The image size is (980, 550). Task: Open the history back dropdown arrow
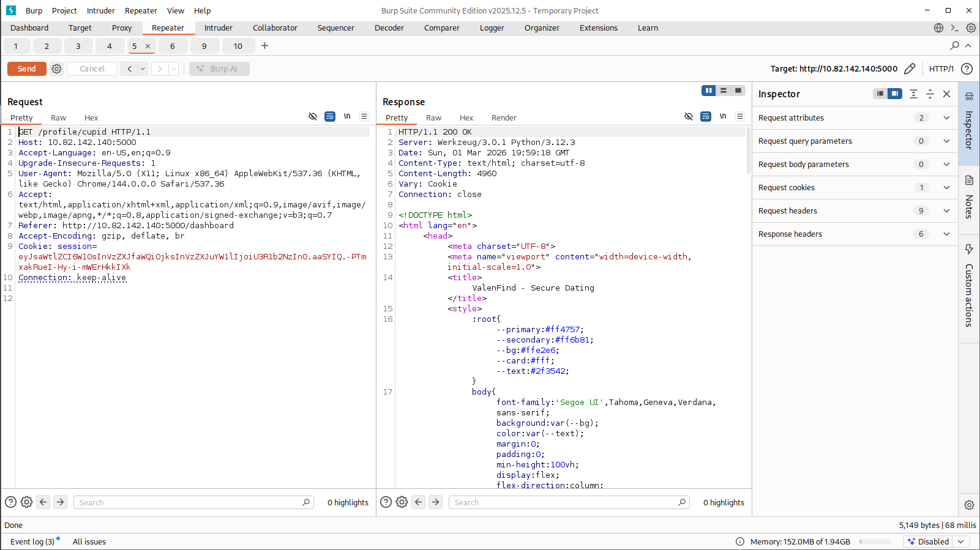click(143, 69)
